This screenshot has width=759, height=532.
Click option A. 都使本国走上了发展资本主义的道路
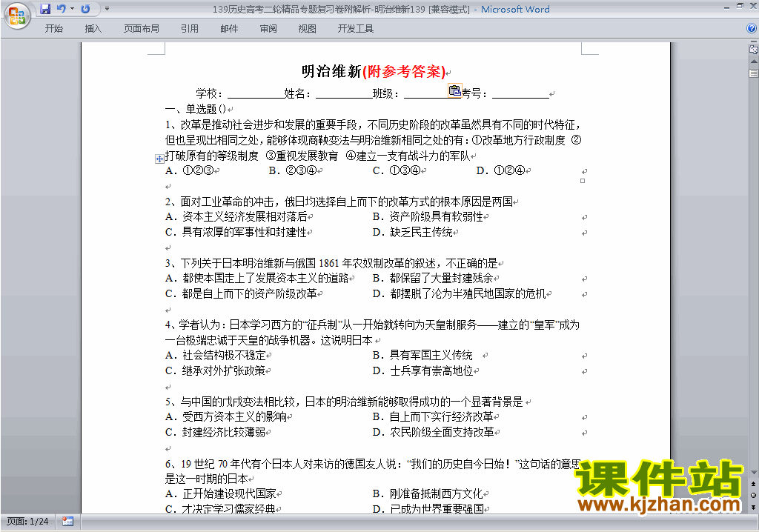tap(257, 279)
